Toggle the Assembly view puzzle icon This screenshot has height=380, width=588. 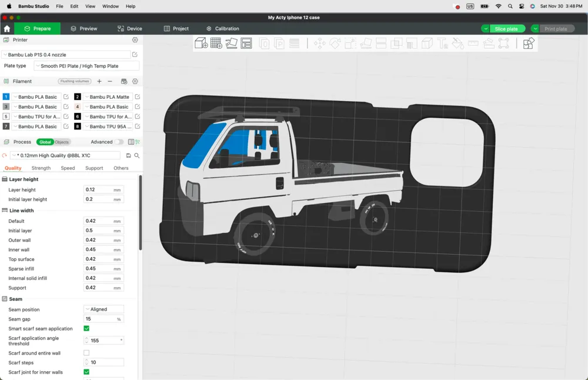click(529, 44)
